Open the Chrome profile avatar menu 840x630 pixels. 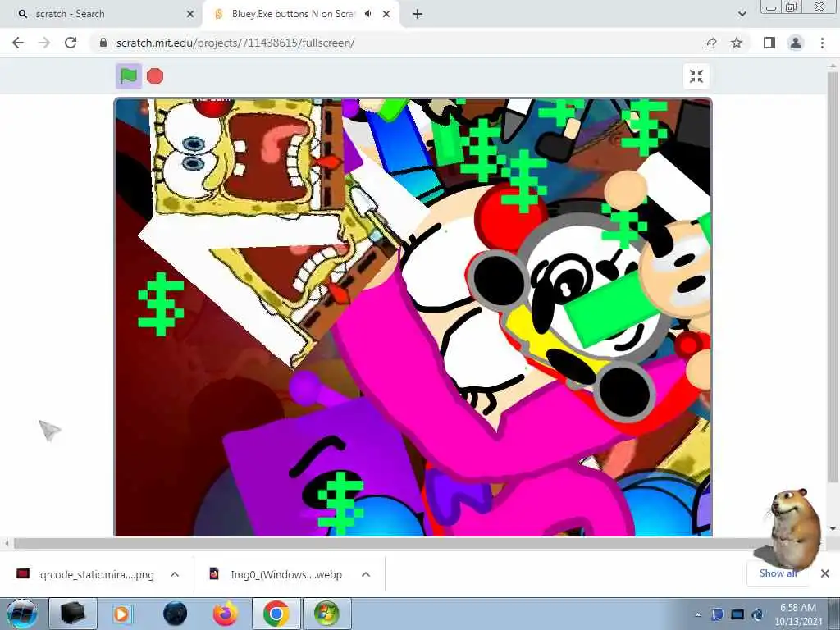coord(796,43)
